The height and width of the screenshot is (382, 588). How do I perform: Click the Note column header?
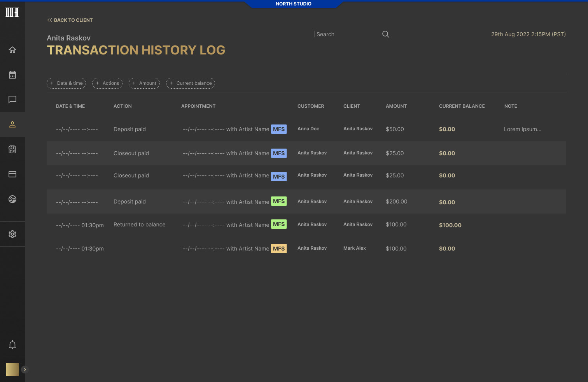point(511,106)
